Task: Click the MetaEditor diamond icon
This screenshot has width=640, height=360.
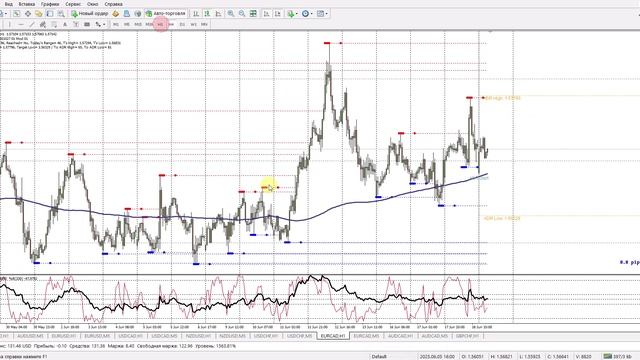Action: [x=116, y=13]
